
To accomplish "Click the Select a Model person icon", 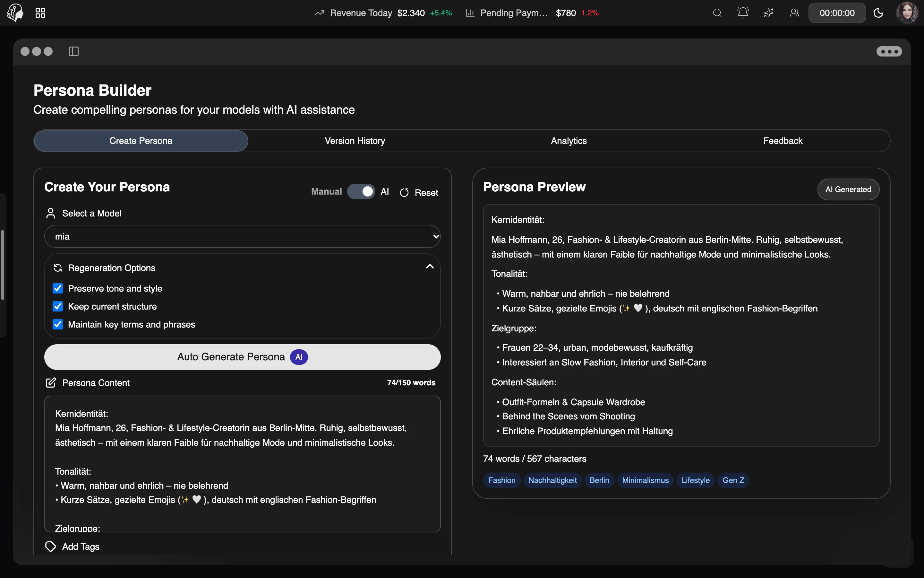I will click(x=51, y=213).
